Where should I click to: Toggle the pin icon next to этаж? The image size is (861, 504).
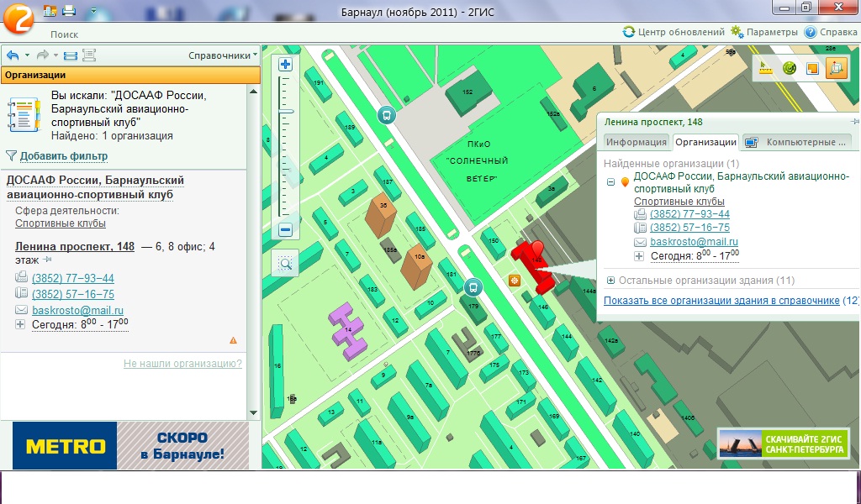[x=47, y=260]
